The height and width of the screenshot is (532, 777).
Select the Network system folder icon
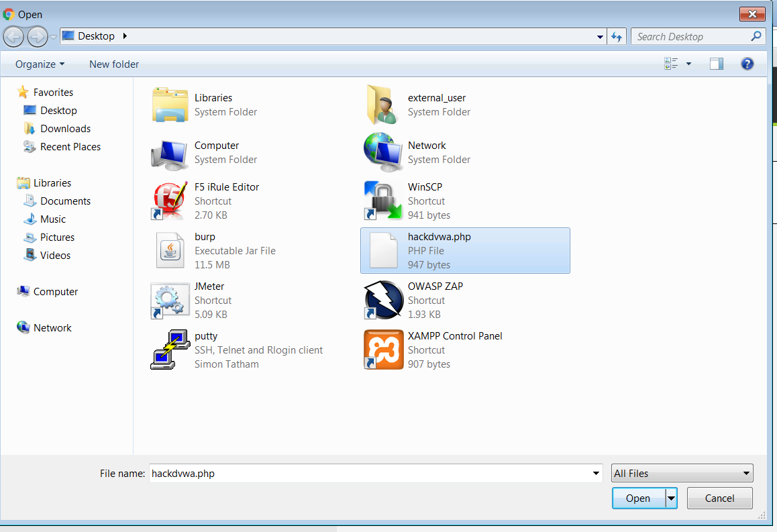coord(383,152)
